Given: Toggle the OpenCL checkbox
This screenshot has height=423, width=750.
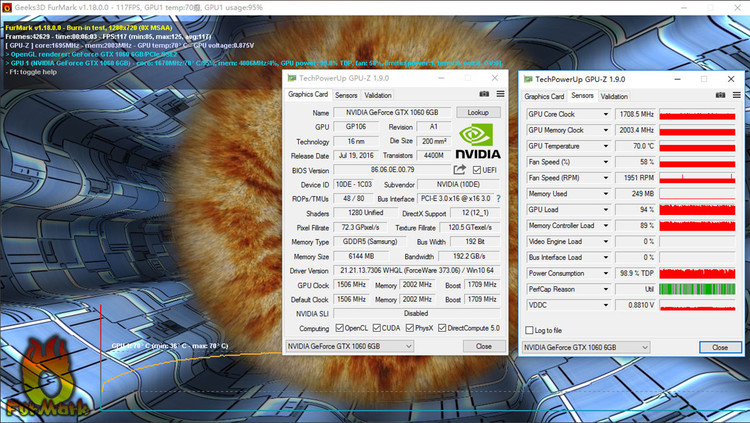Looking at the screenshot, I should click(x=340, y=328).
